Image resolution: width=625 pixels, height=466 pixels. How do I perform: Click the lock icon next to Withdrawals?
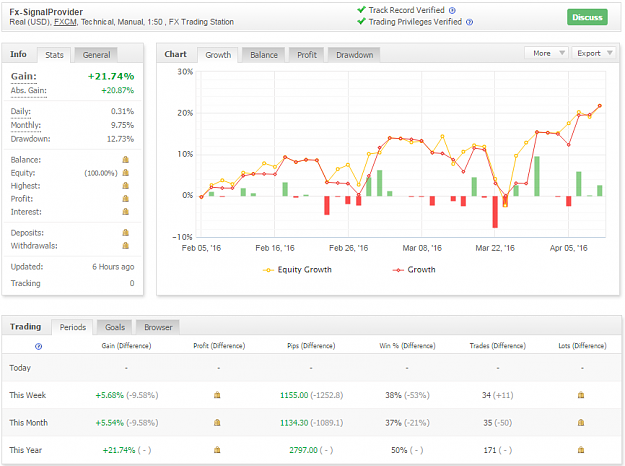pyautogui.click(x=126, y=246)
